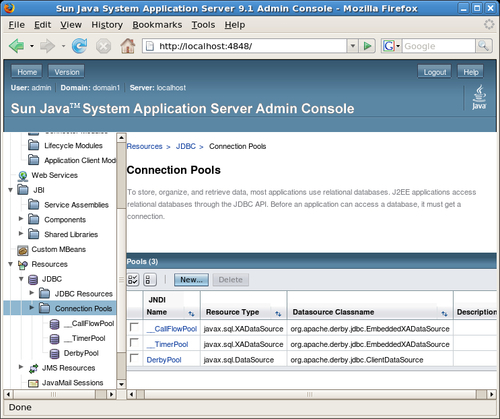500x419 pixels.
Task: Collapse the JBI tree node
Action: coord(10,190)
